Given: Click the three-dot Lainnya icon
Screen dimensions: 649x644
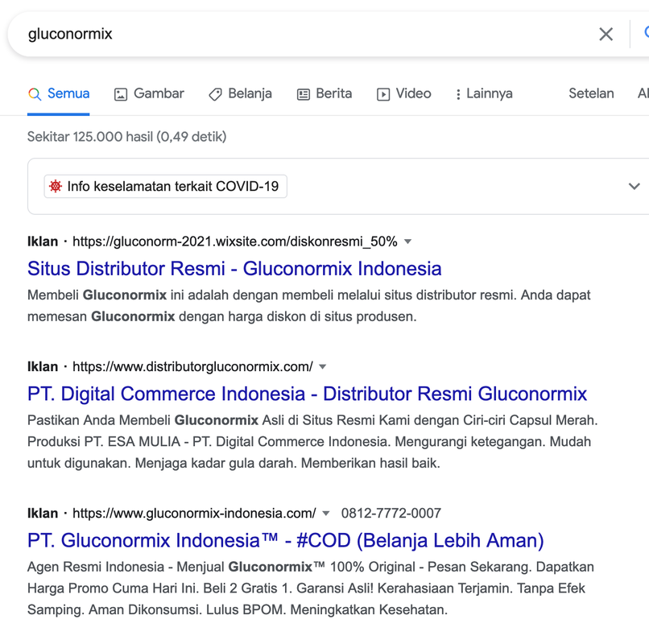Looking at the screenshot, I should pyautogui.click(x=458, y=94).
